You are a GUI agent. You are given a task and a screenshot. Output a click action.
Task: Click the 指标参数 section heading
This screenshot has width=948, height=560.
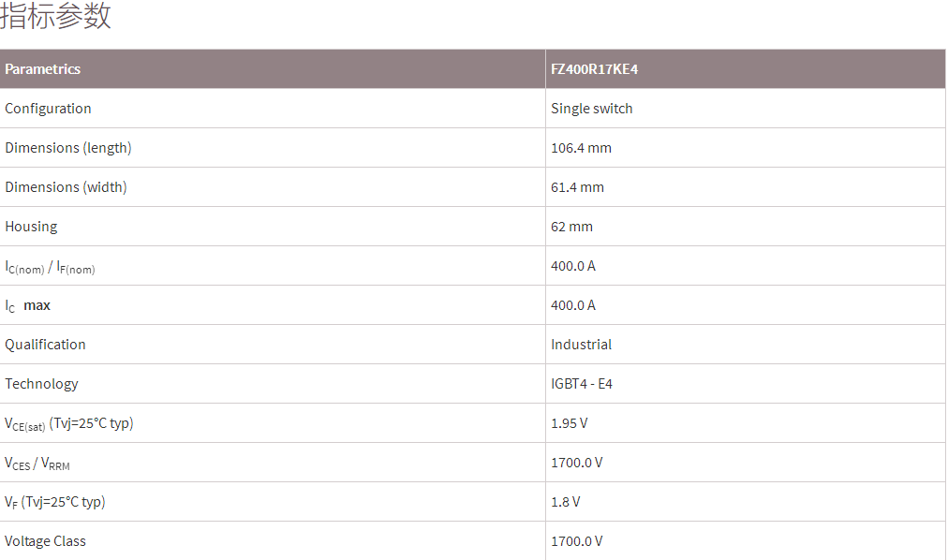(x=56, y=16)
